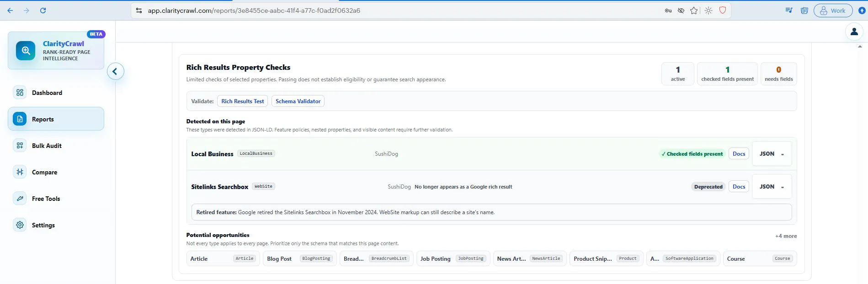Open the password manager key icon

pyautogui.click(x=668, y=11)
